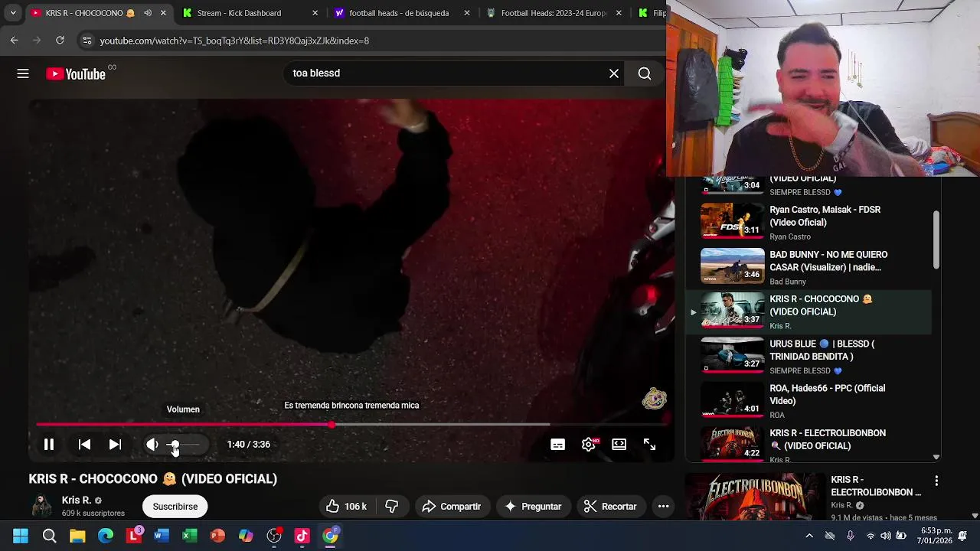Image resolution: width=980 pixels, height=551 pixels.
Task: Mute the video using the speaker icon
Action: tap(152, 444)
